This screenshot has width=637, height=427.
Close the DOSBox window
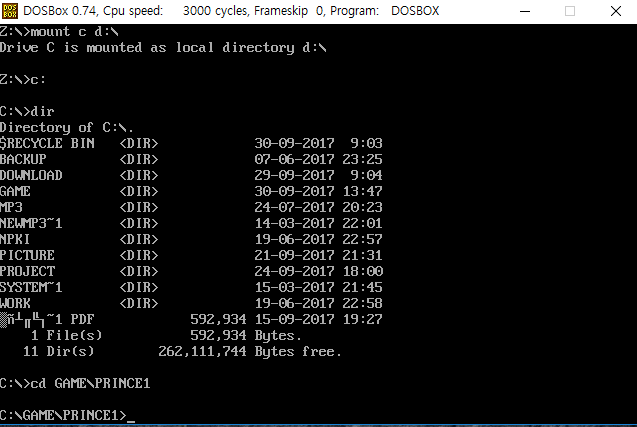(616, 11)
